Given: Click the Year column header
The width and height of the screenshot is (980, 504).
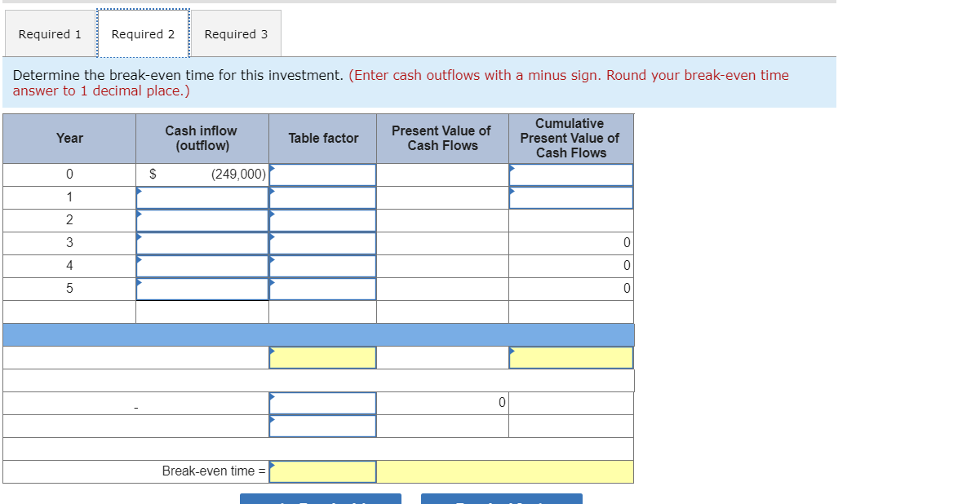Looking at the screenshot, I should click(x=69, y=139).
